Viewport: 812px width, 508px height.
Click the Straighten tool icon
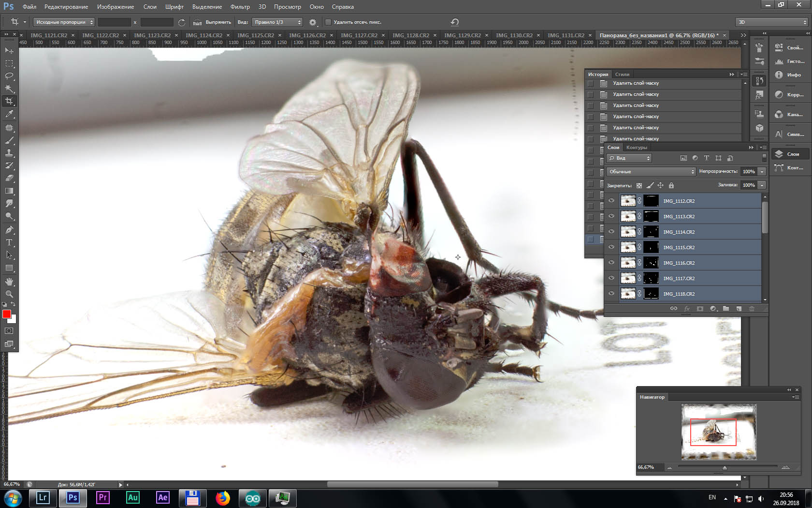[197, 22]
